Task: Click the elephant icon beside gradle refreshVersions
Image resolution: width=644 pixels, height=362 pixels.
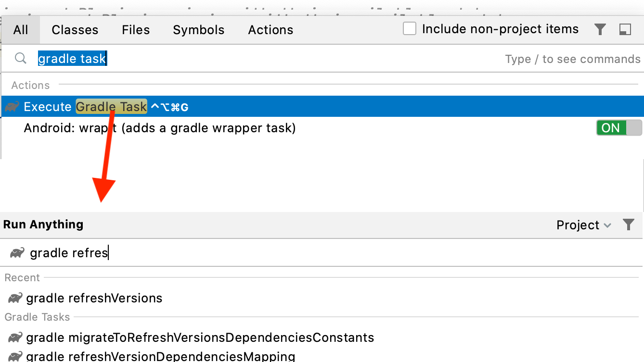Action: pyautogui.click(x=15, y=298)
